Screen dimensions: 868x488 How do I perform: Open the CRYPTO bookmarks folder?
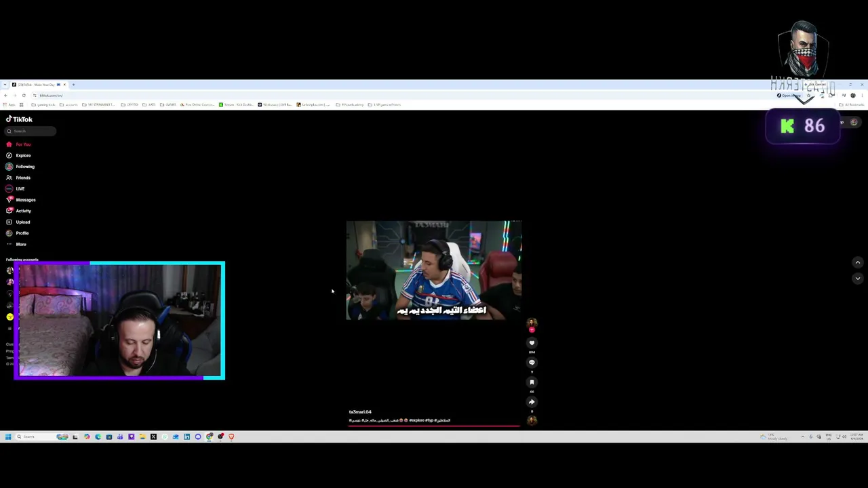131,105
